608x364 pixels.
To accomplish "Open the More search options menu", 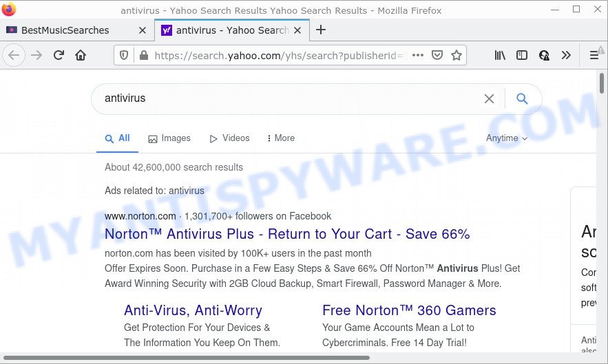I will coord(281,138).
